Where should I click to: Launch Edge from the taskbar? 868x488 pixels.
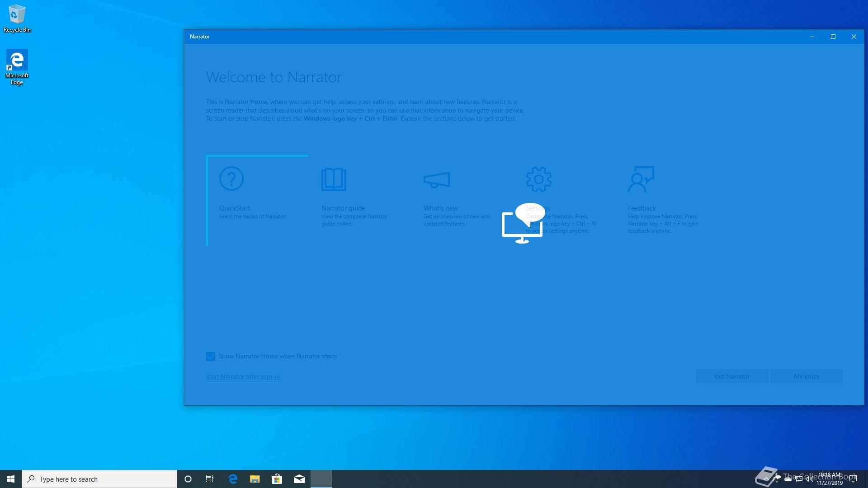pyautogui.click(x=233, y=479)
